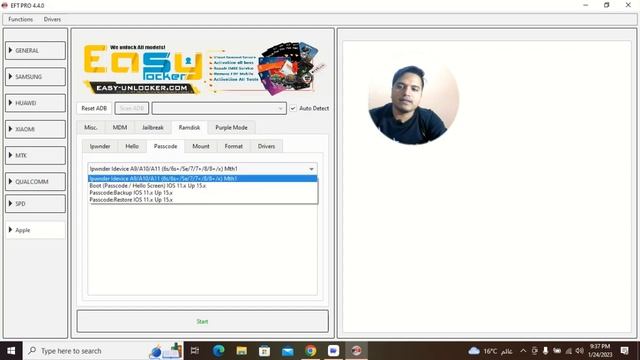
Task: Expand the QUALCOMM sidebar section
Action: click(x=35, y=182)
